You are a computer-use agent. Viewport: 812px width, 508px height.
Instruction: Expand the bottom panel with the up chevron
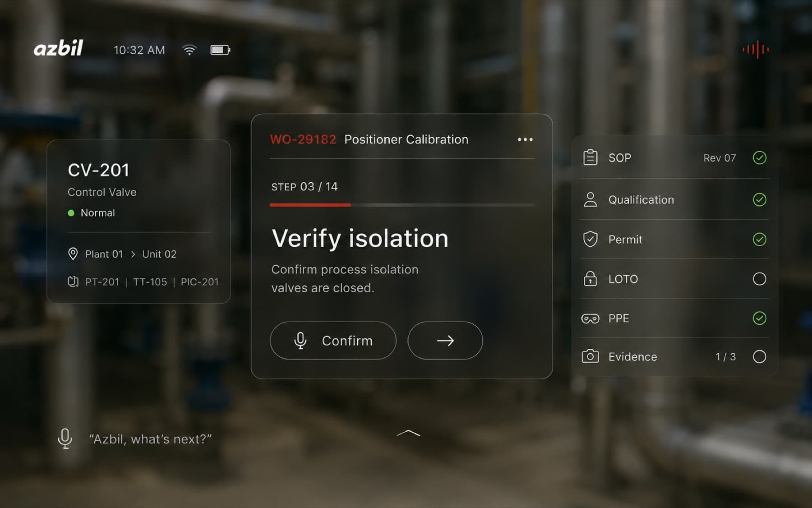(x=408, y=433)
